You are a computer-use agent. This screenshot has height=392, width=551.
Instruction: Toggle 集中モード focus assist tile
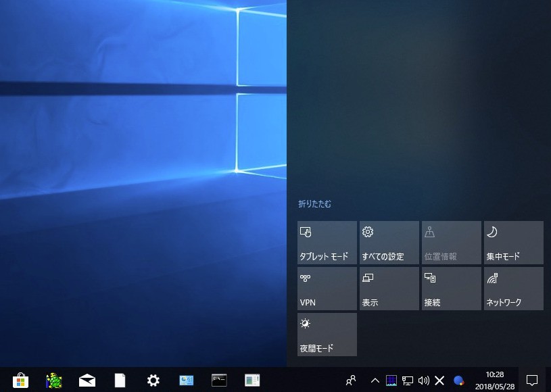[x=514, y=243]
